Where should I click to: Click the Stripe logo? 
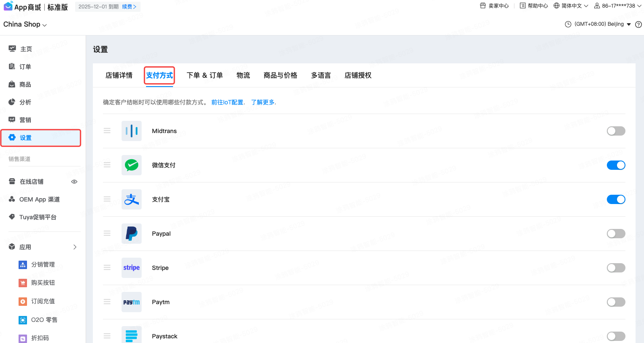tap(132, 268)
